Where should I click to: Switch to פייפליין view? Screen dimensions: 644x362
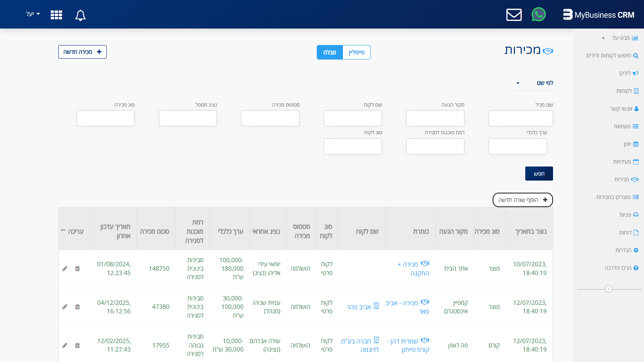[356, 52]
